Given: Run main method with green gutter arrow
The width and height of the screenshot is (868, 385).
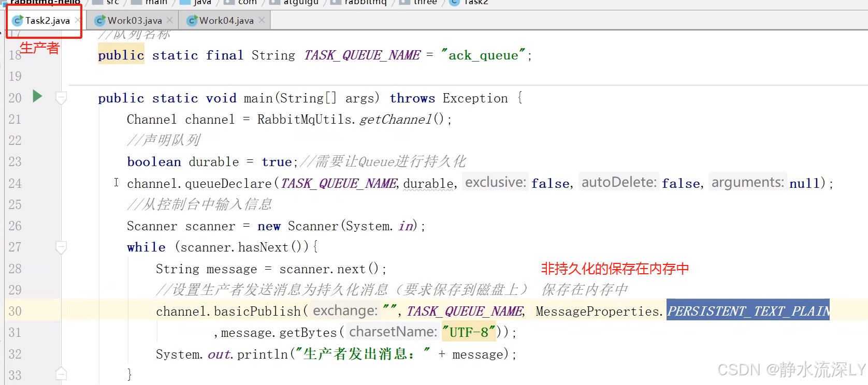Looking at the screenshot, I should [x=37, y=96].
